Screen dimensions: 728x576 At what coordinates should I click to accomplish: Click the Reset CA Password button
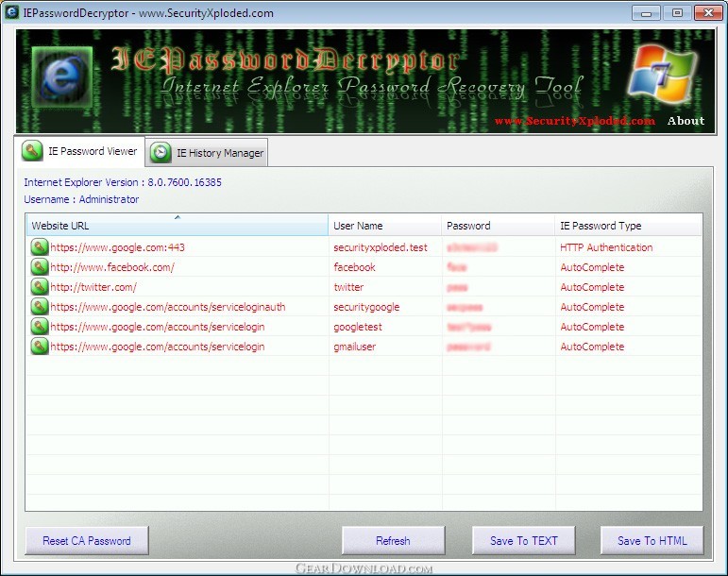[87, 541]
